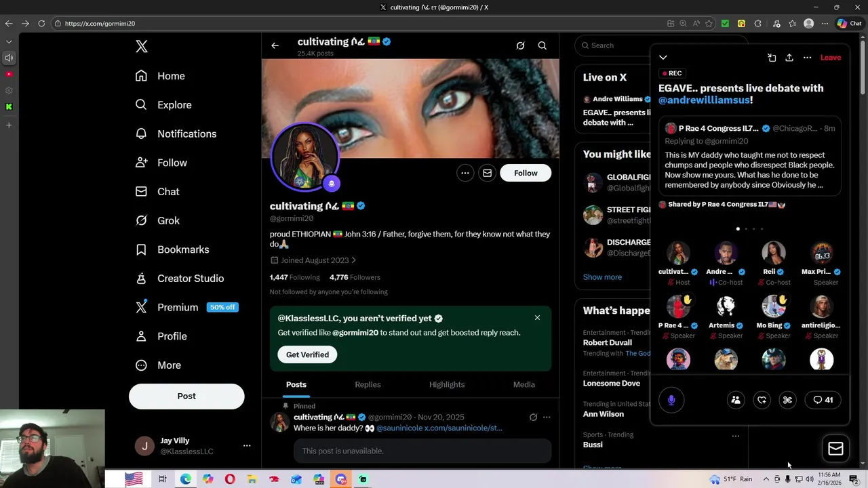Click the purple Spaces mic badge on avatar

click(x=332, y=183)
